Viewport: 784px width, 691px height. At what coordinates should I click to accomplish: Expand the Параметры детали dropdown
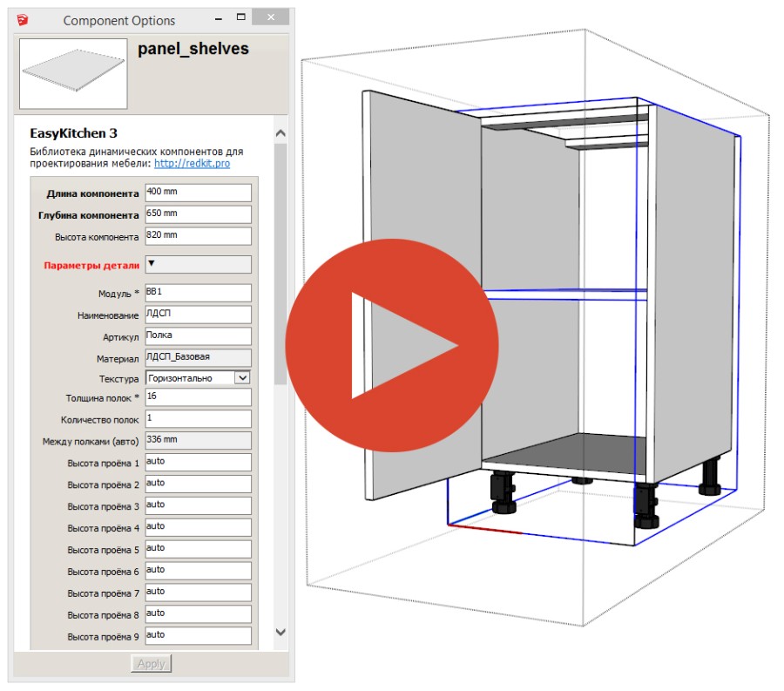tap(198, 264)
